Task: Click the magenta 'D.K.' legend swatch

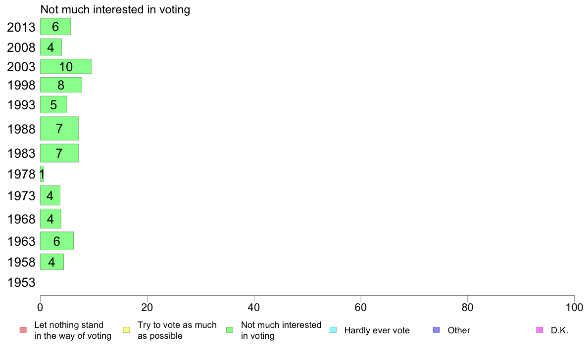Action: 539,330
